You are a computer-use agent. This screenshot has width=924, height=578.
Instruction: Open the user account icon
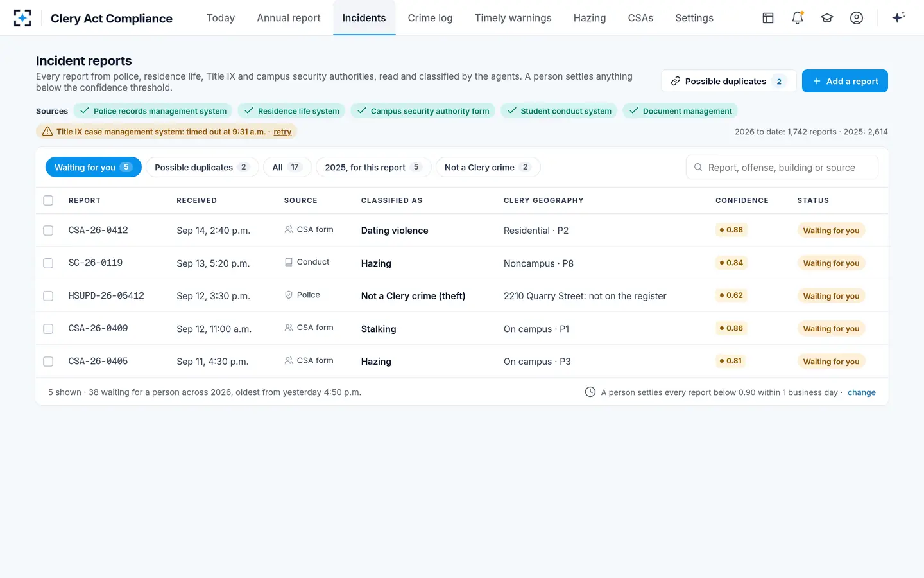(857, 18)
